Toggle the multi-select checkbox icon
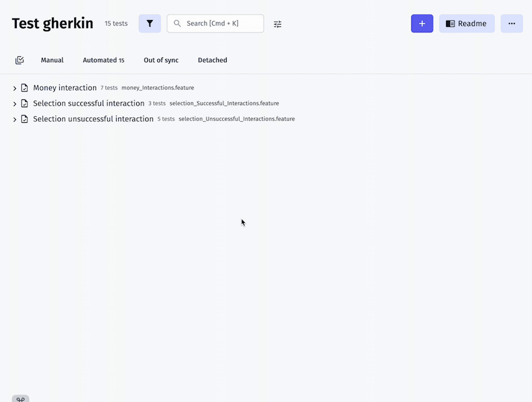This screenshot has height=402, width=532. tap(20, 60)
